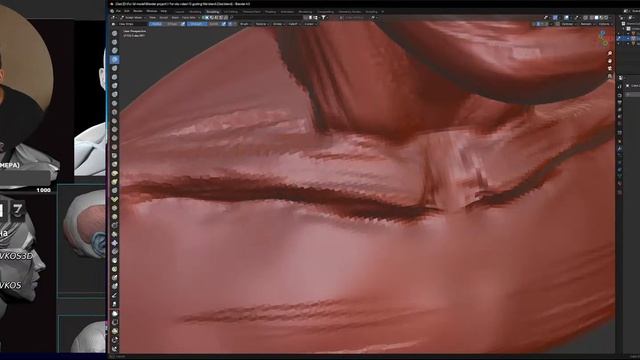This screenshot has height=360, width=640.
Task: Click the Clay Strips brush name field
Action: [x=131, y=24]
